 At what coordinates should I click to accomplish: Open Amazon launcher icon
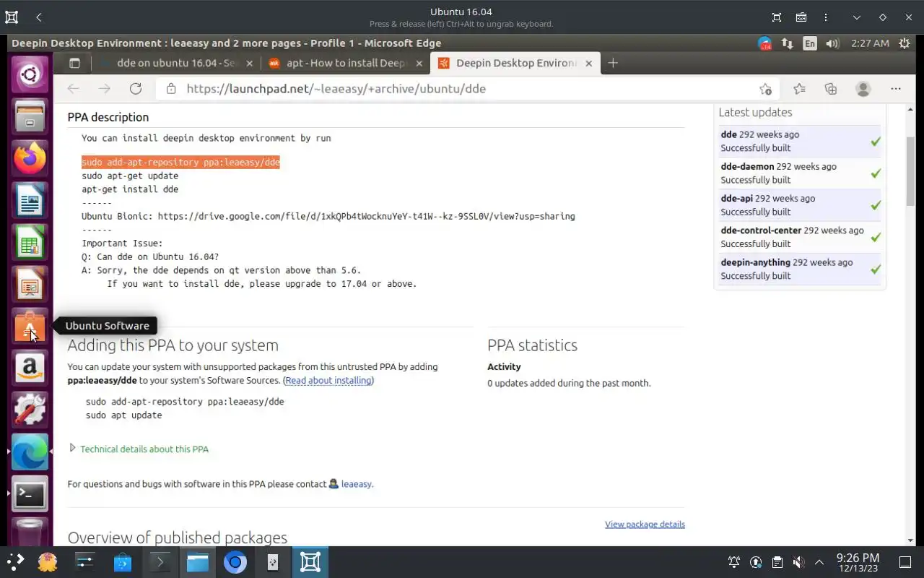point(30,368)
